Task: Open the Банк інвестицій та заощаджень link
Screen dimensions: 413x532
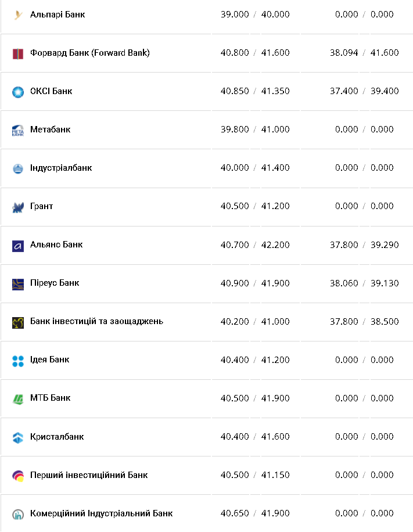Action: pyautogui.click(x=96, y=321)
